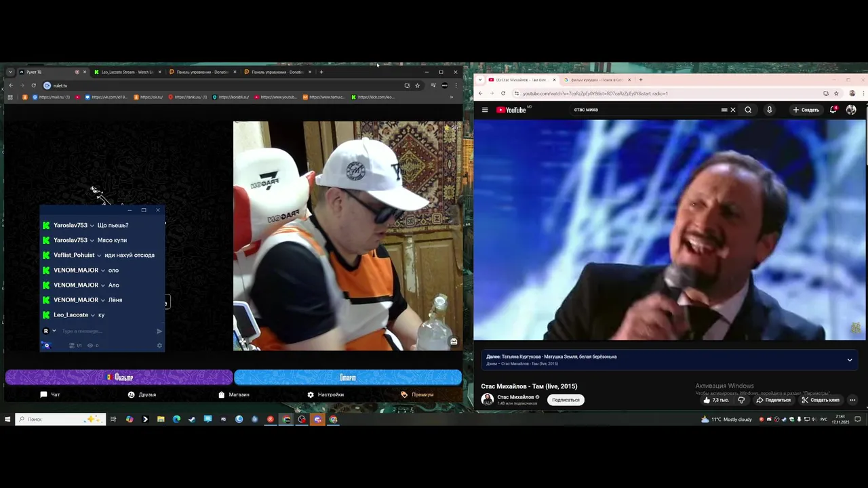The height and width of the screenshot is (488, 868).
Task: Open YouTube notifications bell
Action: pyautogui.click(x=833, y=110)
